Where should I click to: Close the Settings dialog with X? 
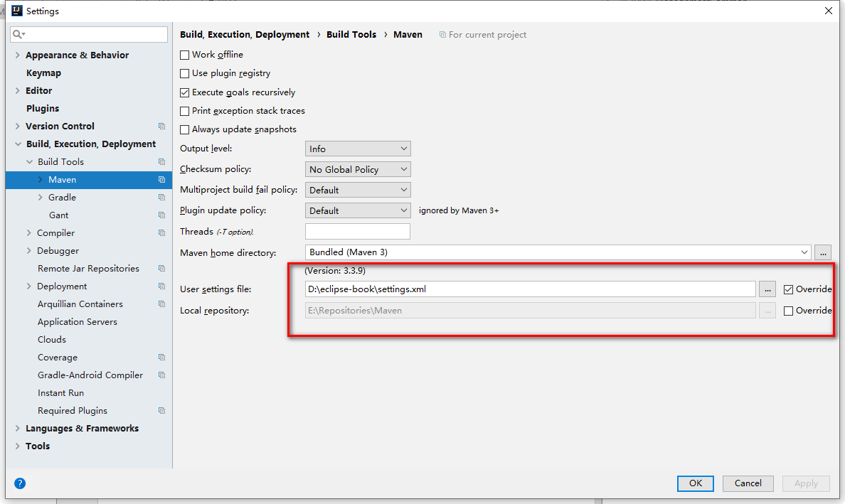(x=829, y=11)
